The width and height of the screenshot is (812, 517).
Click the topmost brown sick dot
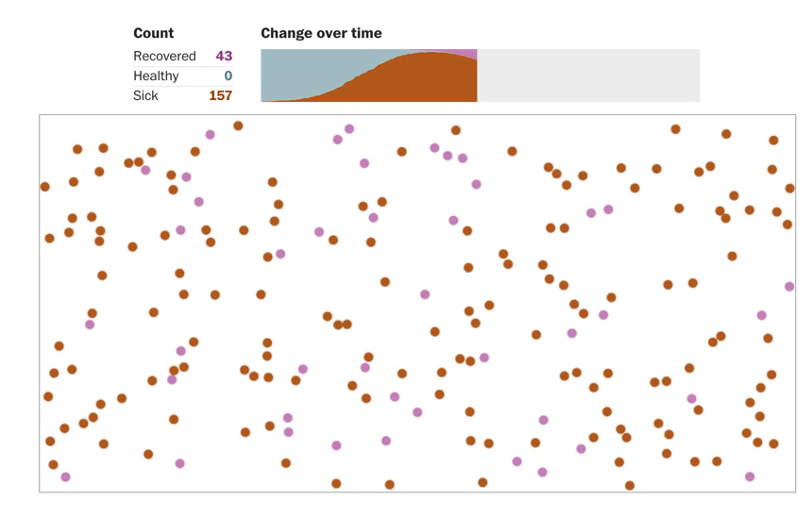point(238,125)
